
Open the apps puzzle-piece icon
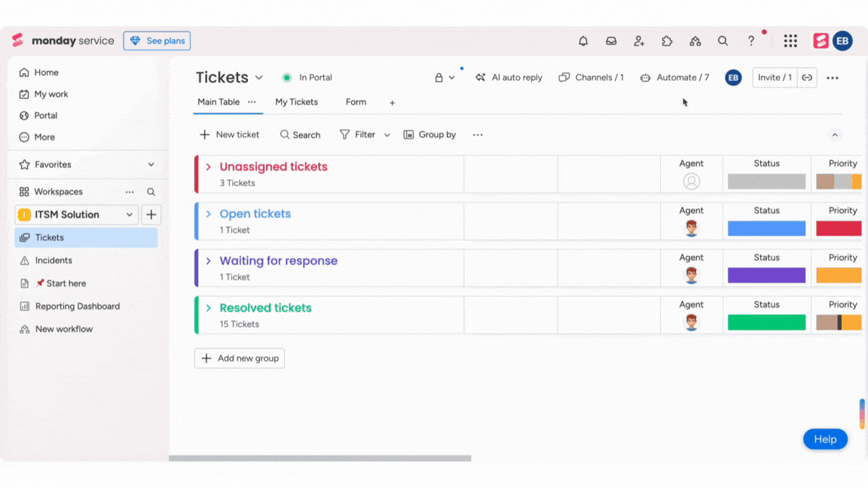tap(667, 41)
